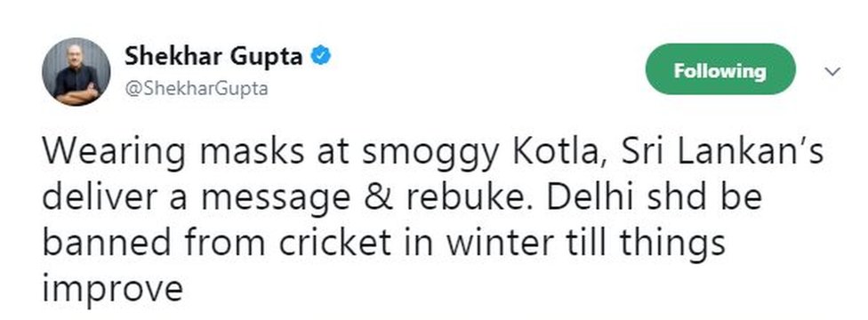Screen dimensions: 868x320
Task: Click the blue verified badge
Action: pyautogui.click(x=320, y=56)
